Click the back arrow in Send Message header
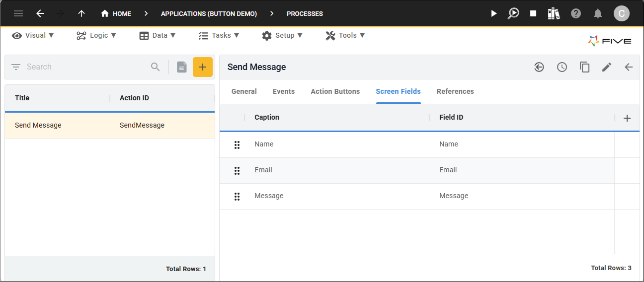The image size is (644, 282). [629, 67]
